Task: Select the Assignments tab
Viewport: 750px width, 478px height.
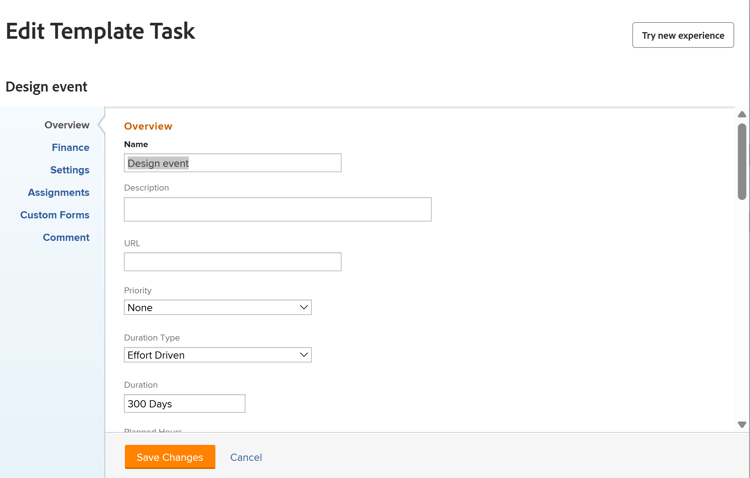Action: (x=58, y=193)
